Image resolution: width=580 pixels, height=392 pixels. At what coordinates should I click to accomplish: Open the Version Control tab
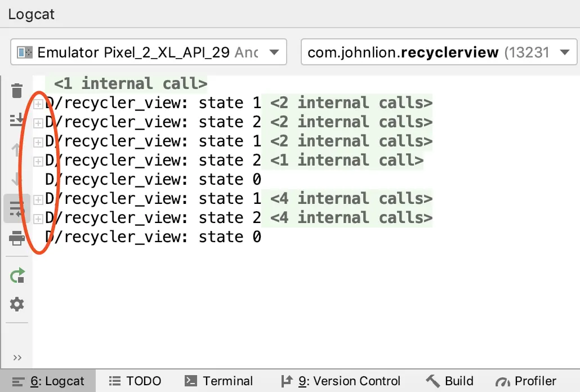coord(340,381)
